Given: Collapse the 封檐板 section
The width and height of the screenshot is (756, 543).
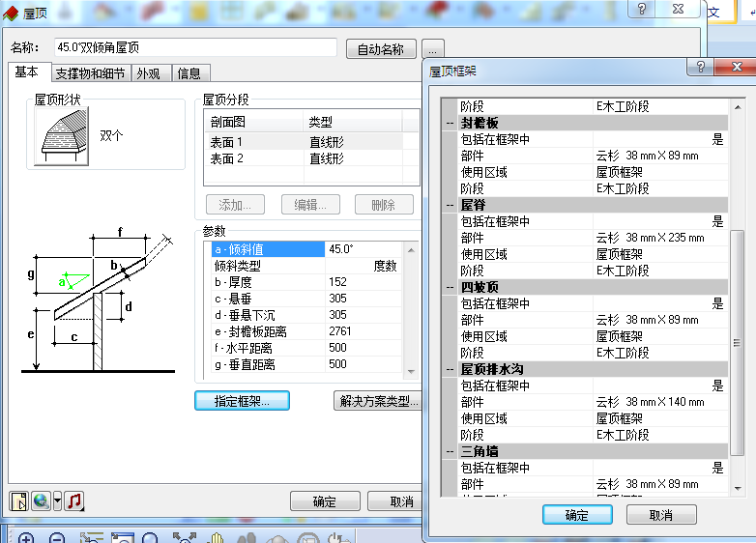Looking at the screenshot, I should point(450,124).
